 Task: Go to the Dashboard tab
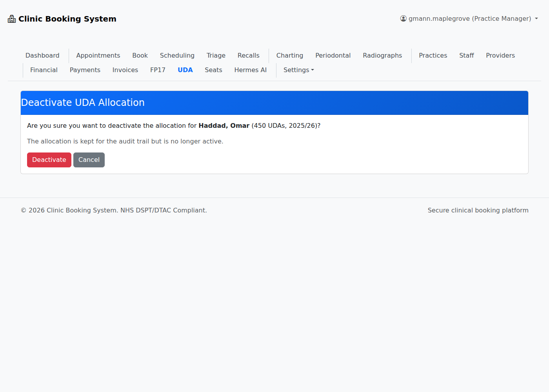click(x=42, y=55)
